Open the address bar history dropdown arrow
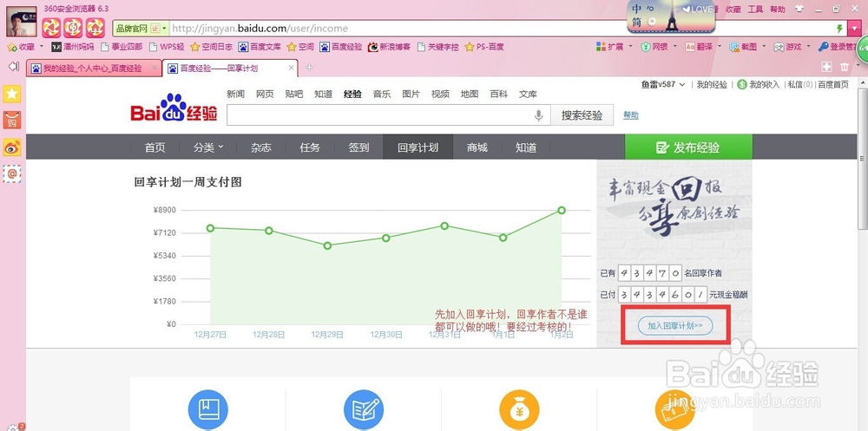 pos(855,29)
